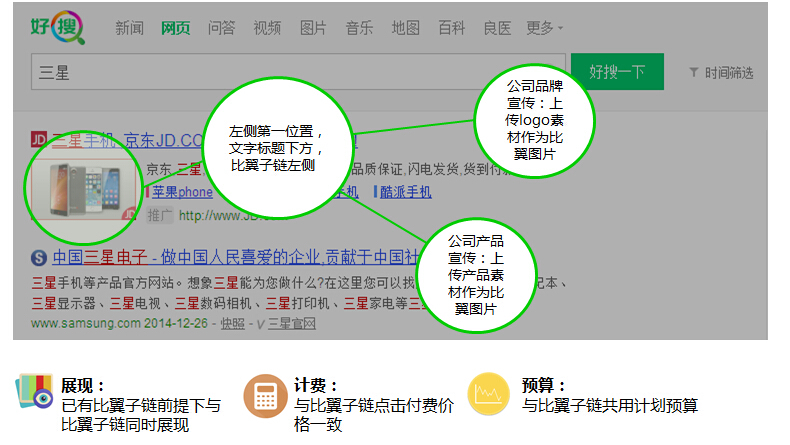The height and width of the screenshot is (445, 790).
Task: Open the 苹果phone sub-link
Action: pos(182,192)
